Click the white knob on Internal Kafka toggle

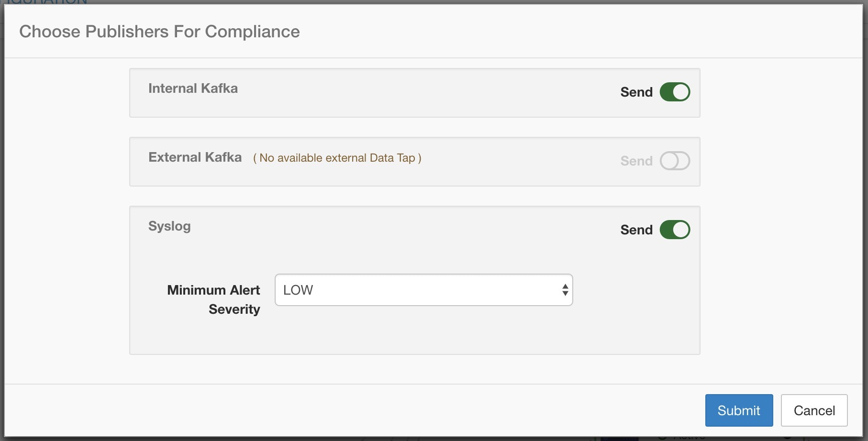coord(681,92)
